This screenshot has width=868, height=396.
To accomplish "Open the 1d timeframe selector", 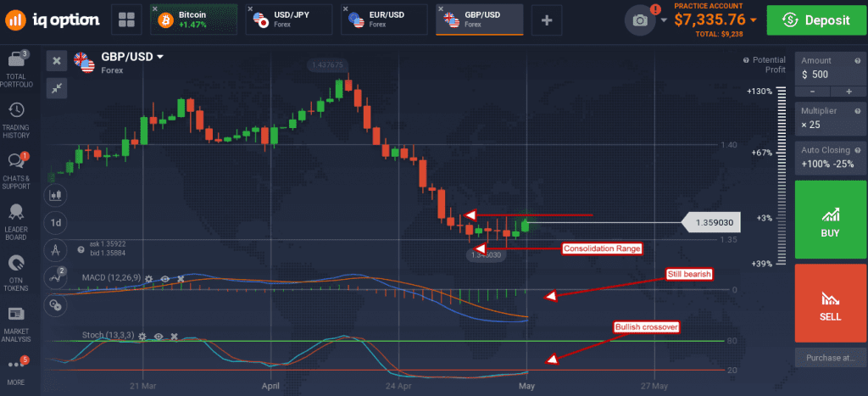I will point(56,222).
